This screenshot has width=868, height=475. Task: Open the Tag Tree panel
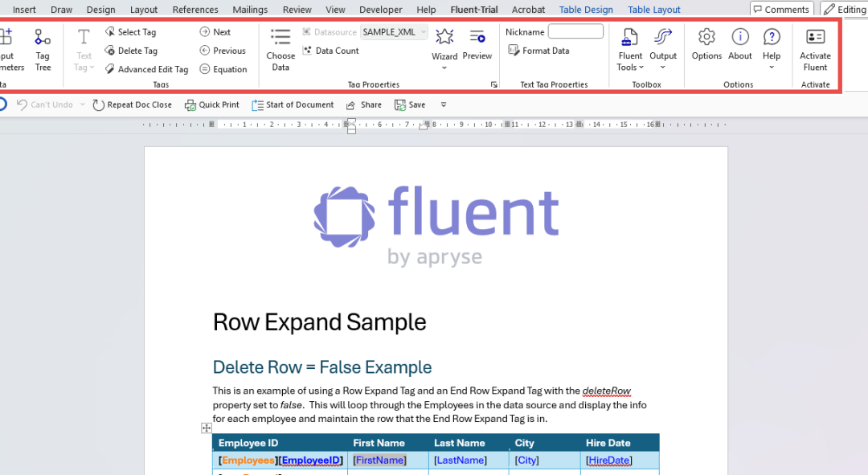pos(43,50)
